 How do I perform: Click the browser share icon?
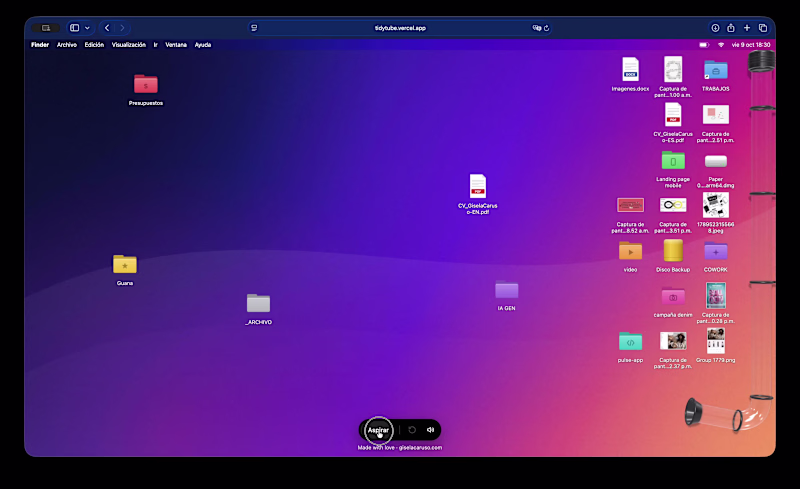731,28
